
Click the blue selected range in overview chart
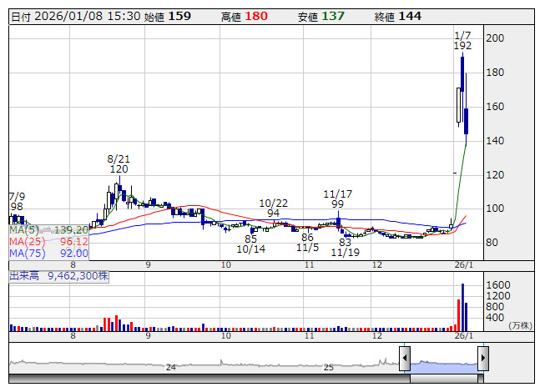[443, 364]
